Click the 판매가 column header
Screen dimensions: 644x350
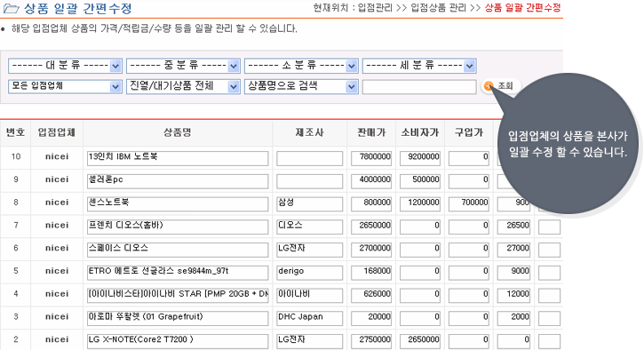coord(371,132)
